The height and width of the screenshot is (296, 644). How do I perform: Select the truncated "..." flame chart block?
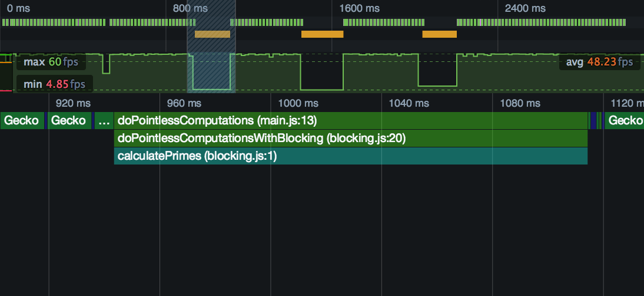coord(104,121)
